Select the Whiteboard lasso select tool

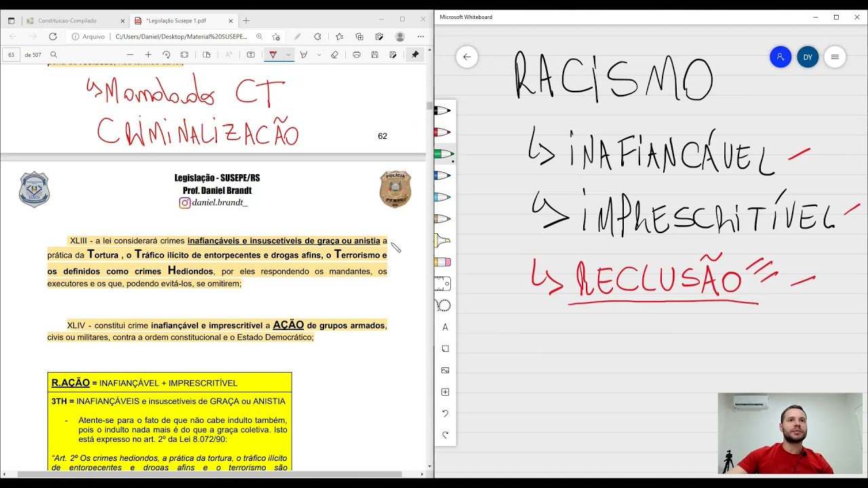pos(443,306)
